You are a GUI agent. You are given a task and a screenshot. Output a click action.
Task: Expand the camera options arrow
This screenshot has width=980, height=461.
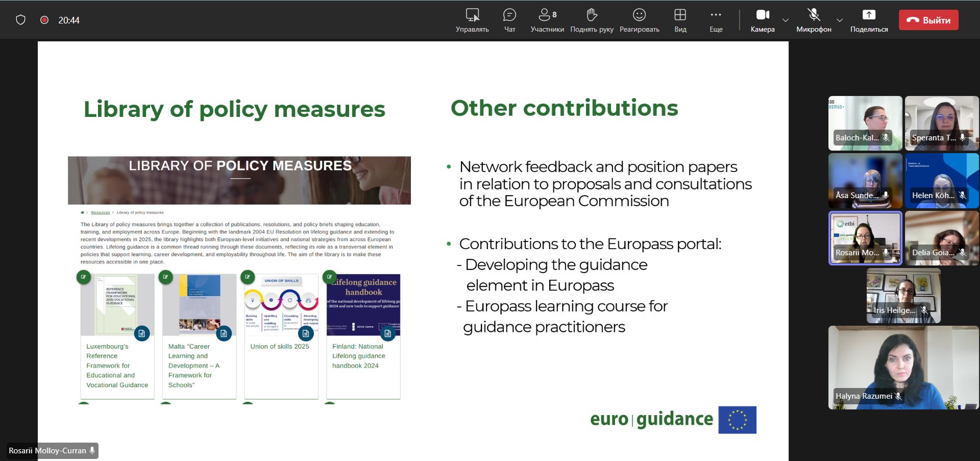(786, 20)
